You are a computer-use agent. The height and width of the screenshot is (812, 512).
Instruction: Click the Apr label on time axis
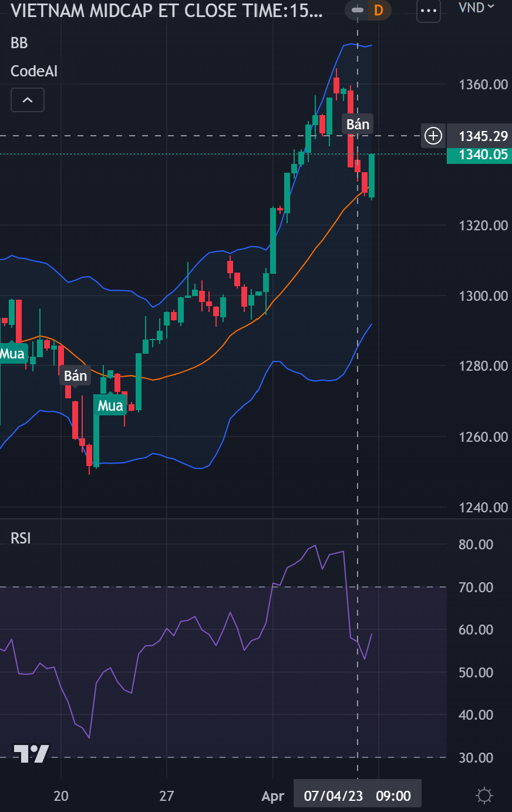click(273, 797)
